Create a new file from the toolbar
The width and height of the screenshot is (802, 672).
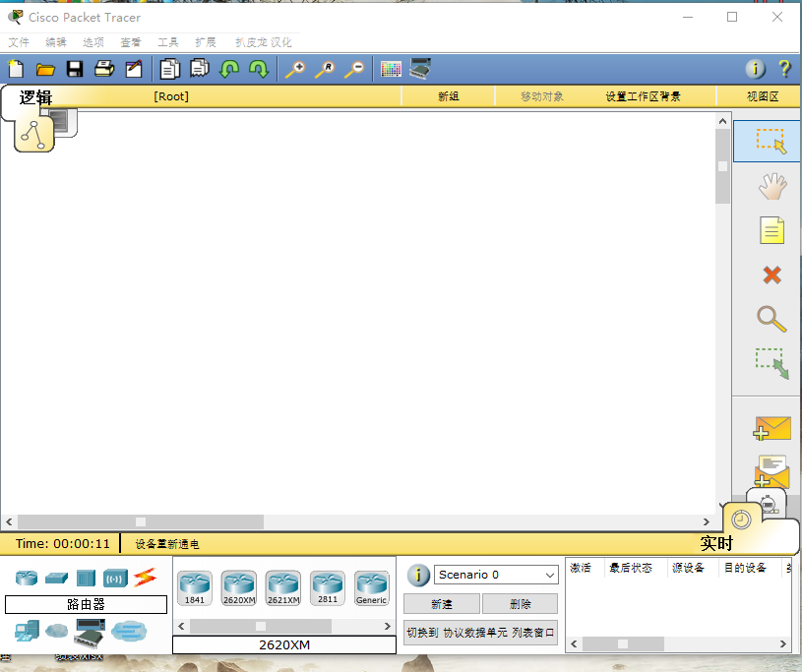(16, 69)
